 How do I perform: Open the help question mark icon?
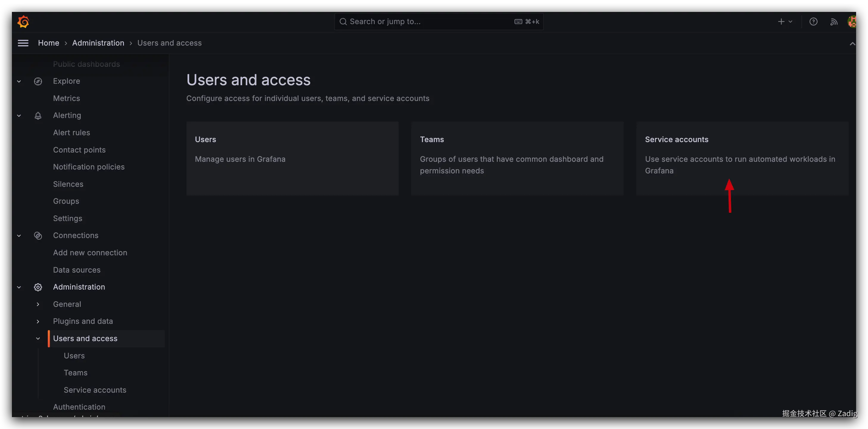(x=813, y=21)
